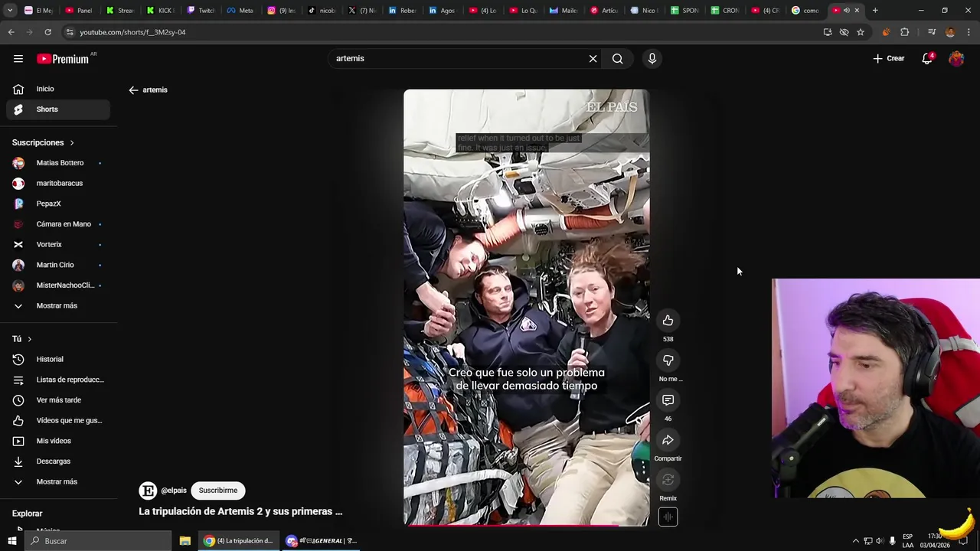Open the Discord GENERAL taskbar window
980x551 pixels.
point(322,541)
